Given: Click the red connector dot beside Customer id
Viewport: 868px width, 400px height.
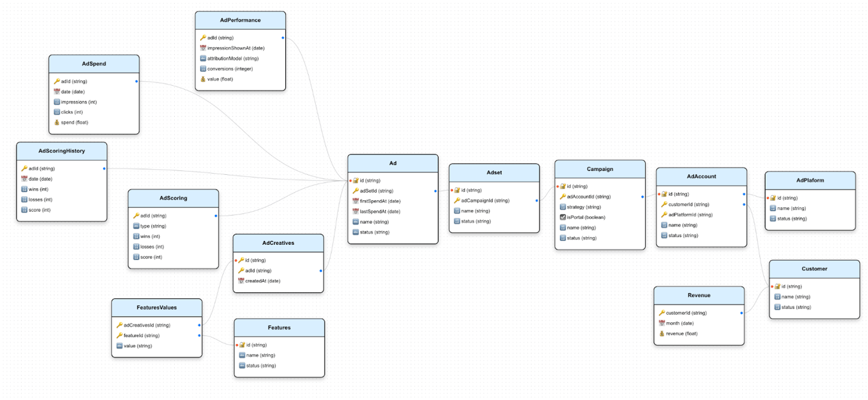Looking at the screenshot, I should pos(771,286).
